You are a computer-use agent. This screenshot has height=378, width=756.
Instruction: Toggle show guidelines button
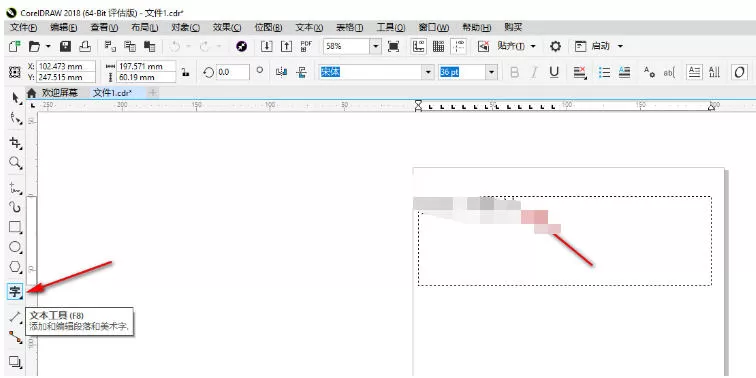[x=459, y=46]
